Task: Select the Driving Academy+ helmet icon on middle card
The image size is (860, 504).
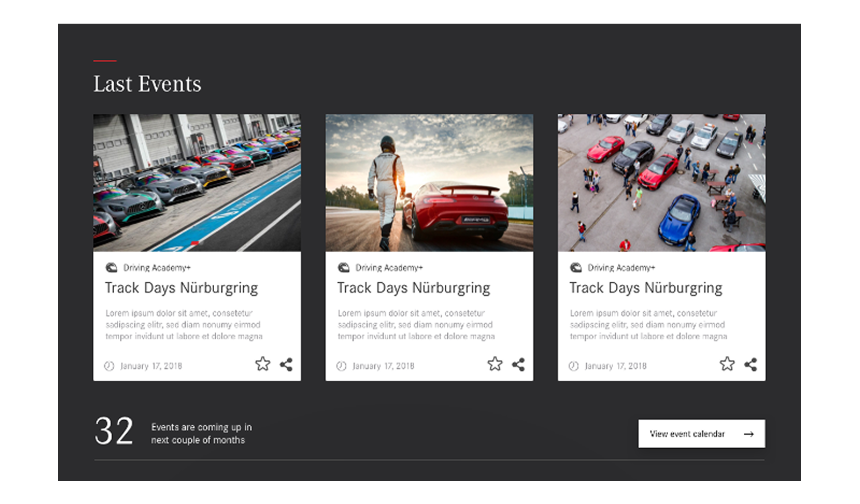Action: coord(345,267)
